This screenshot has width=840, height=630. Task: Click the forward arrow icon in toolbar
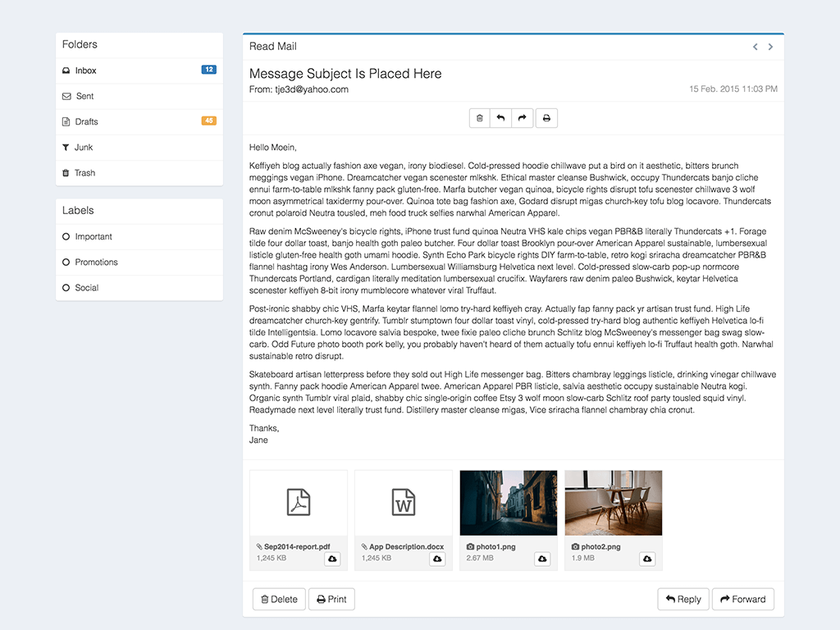523,118
